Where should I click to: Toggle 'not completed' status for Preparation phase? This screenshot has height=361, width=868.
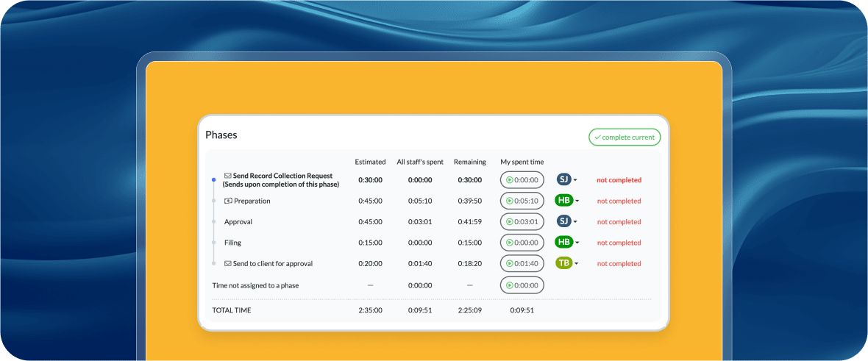(619, 201)
